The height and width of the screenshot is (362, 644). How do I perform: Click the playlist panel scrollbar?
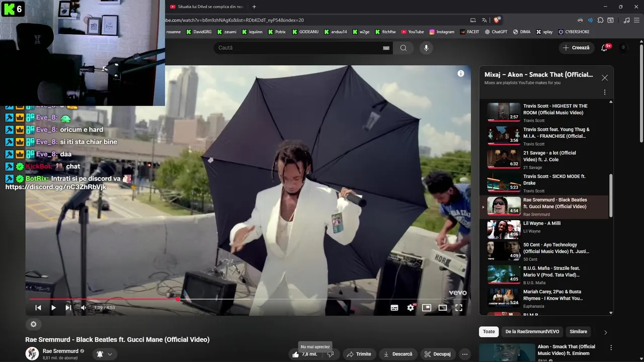pos(611,196)
